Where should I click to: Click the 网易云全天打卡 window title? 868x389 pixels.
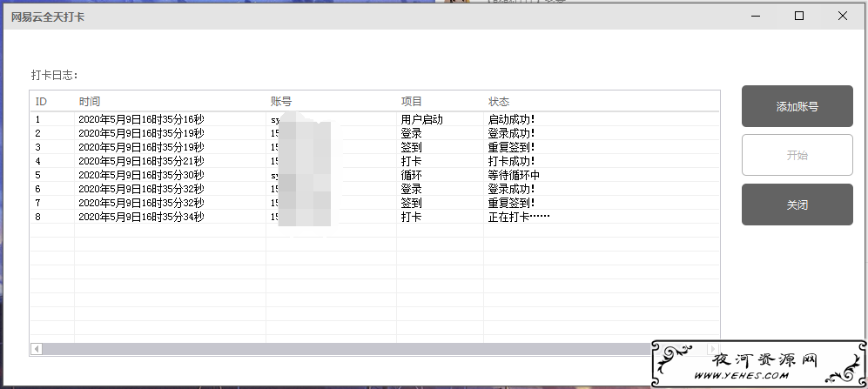(48, 17)
